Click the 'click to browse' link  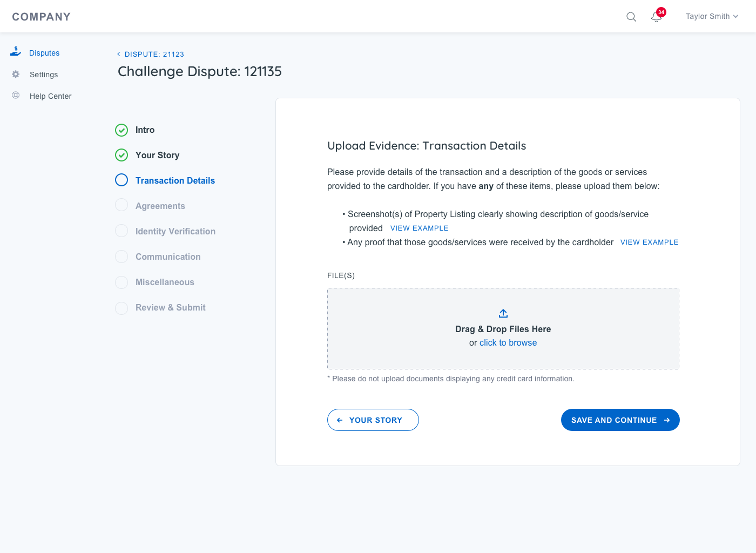click(x=508, y=343)
